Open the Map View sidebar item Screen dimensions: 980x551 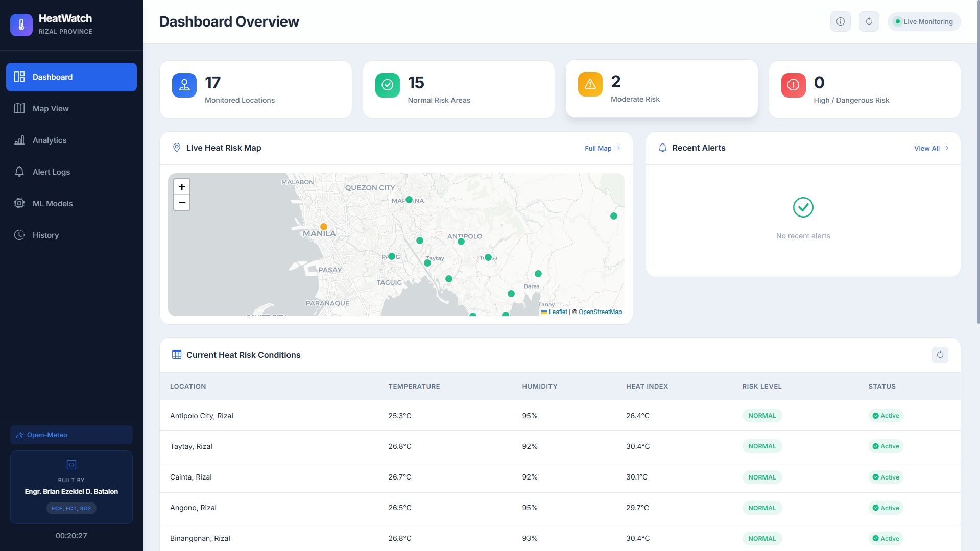point(71,108)
